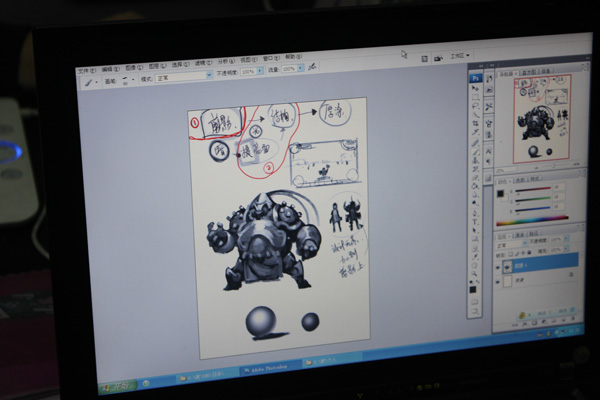
Task: Select the Healing Brush tool
Action: click(475, 143)
